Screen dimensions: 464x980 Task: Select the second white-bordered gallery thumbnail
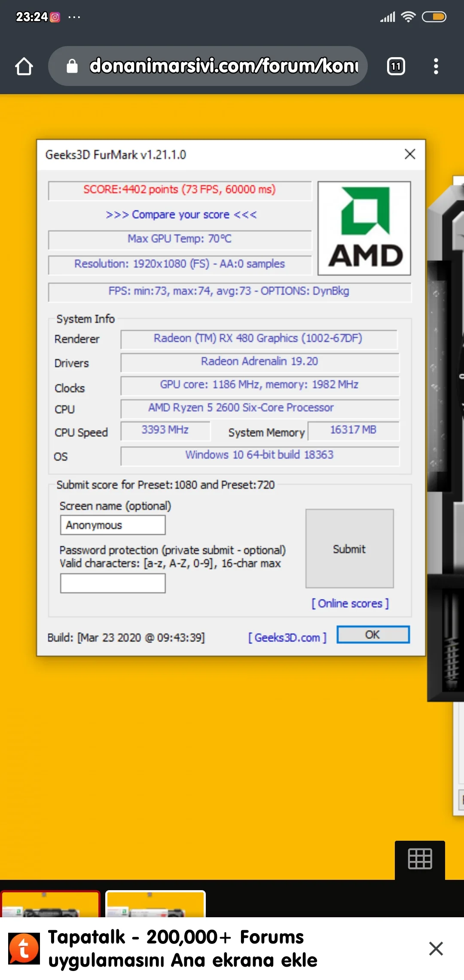coord(156,903)
